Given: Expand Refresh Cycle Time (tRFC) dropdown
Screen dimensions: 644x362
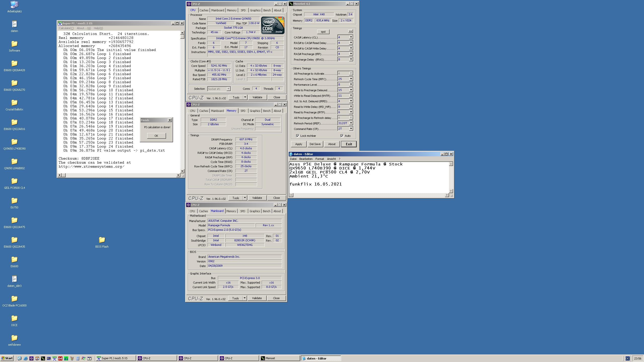Looking at the screenshot, I should (351, 79).
